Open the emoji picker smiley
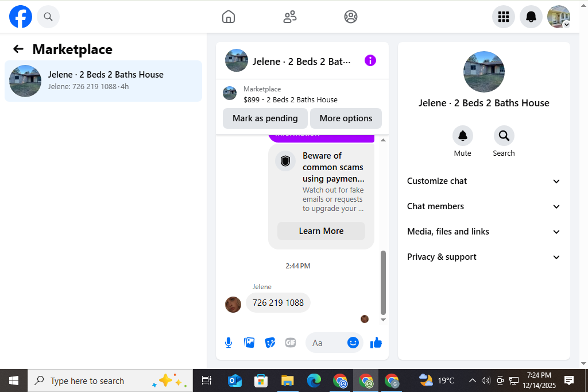Image resolution: width=588 pixels, height=392 pixels. [353, 343]
